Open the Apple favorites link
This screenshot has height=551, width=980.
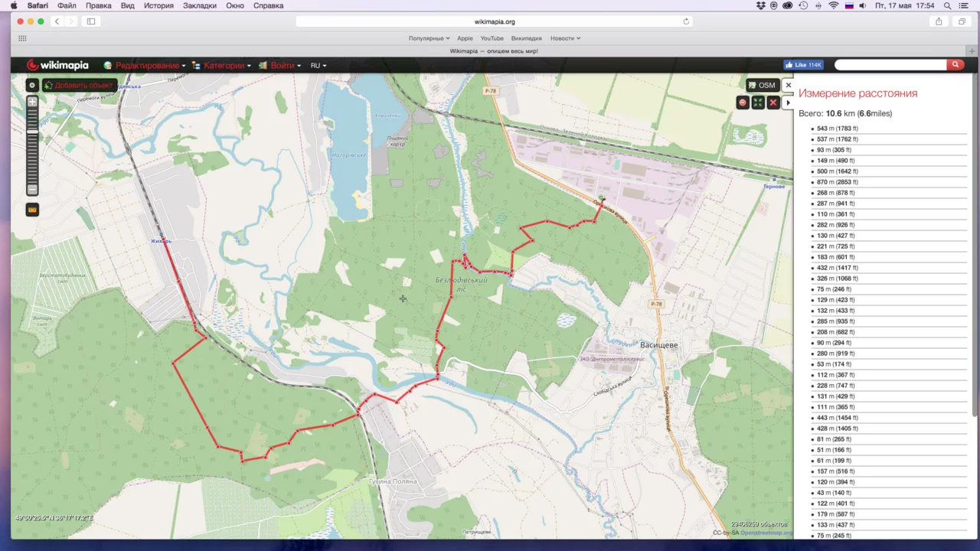465,38
